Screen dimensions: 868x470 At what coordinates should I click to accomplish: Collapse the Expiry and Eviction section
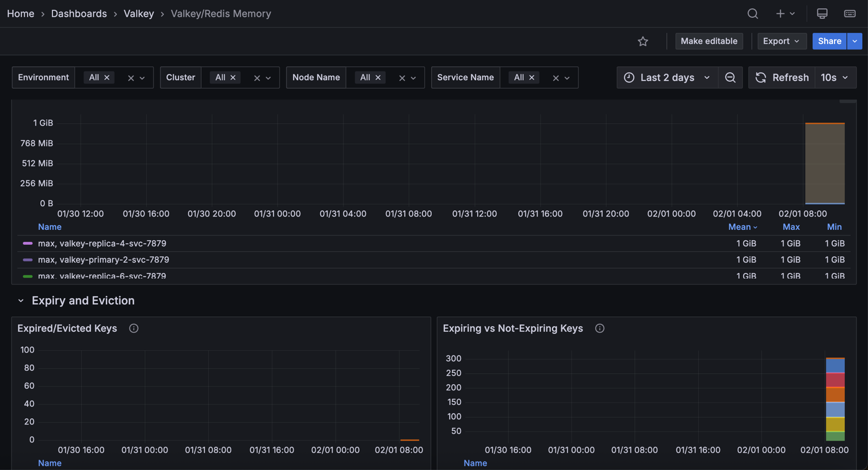[21, 300]
